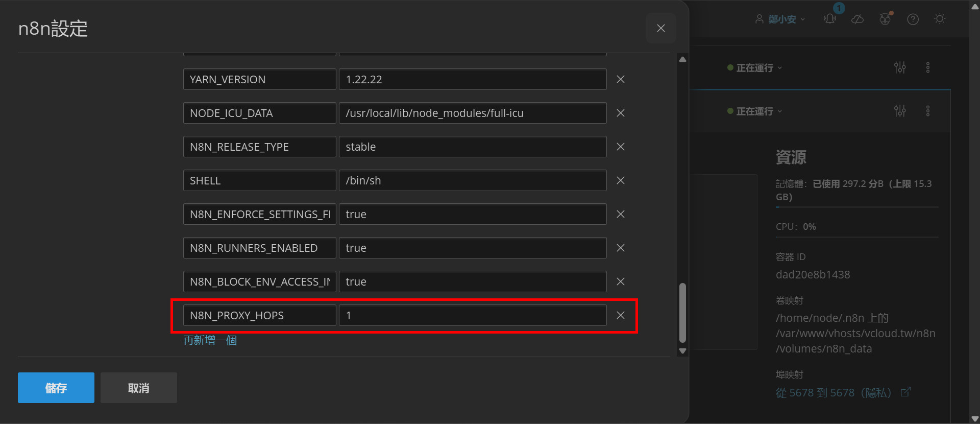
Task: Edit the NODE_ICU_DATA name field
Action: pos(260,113)
